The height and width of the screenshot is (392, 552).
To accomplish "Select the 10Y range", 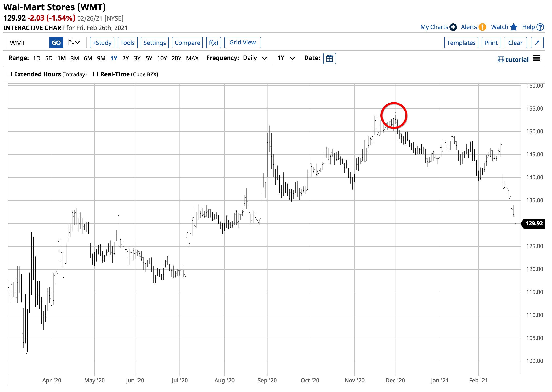I will (x=162, y=58).
